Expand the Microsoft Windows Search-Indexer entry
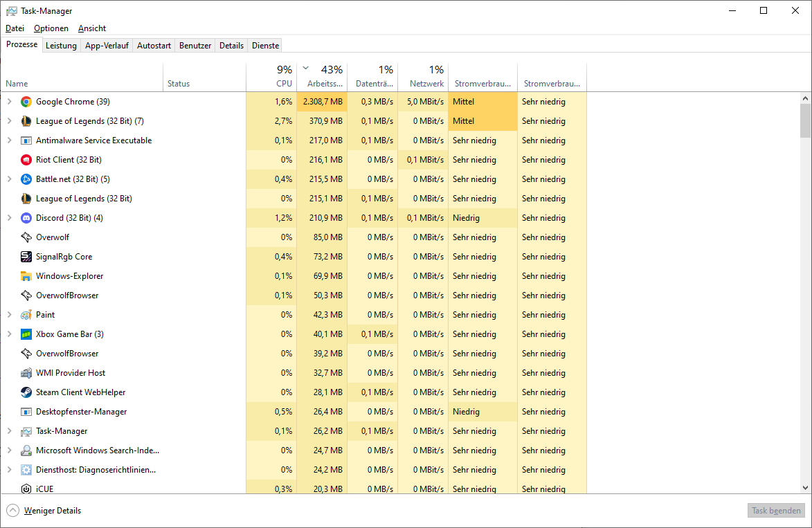 [x=9, y=450]
